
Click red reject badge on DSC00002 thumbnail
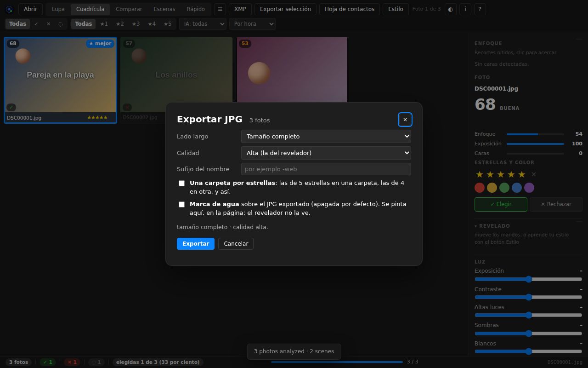(x=127, y=107)
